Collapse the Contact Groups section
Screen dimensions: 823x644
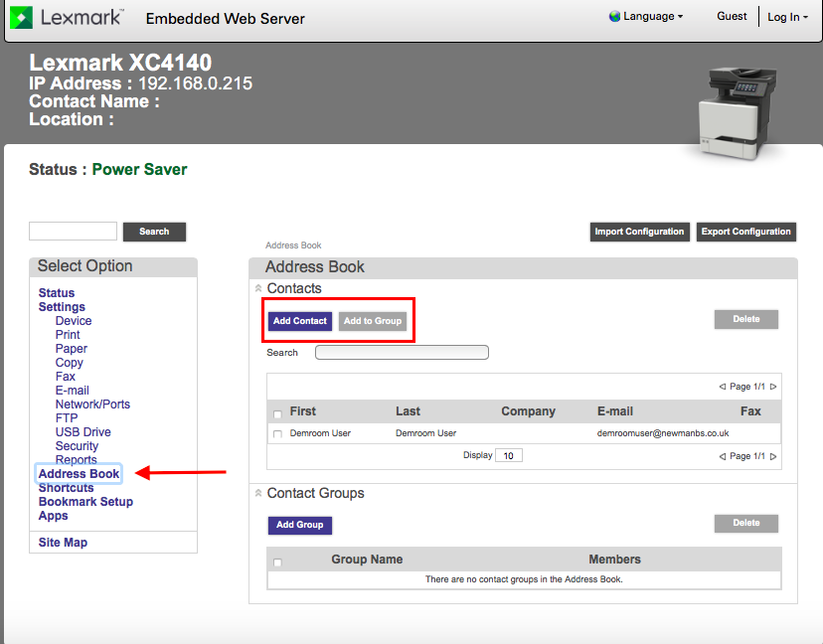pos(260,493)
